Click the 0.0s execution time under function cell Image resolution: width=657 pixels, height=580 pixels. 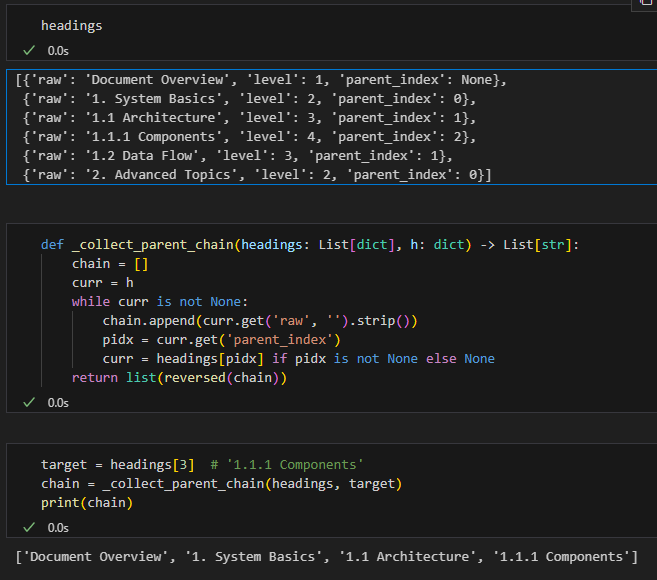[x=58, y=403]
